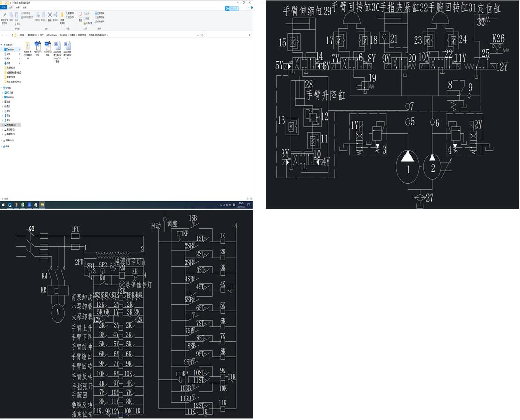Click the Administrator breadcrumb in the address bar
Screen dimensions: 520x420
52,35
